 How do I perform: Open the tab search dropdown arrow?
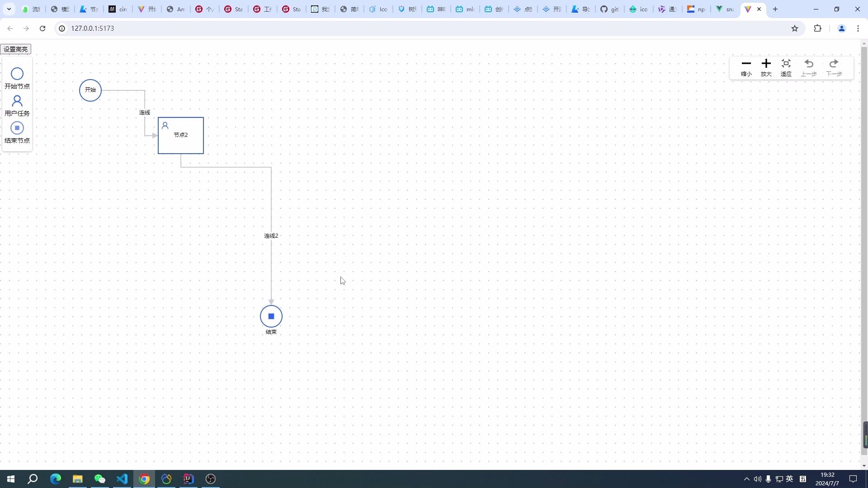coord(9,9)
